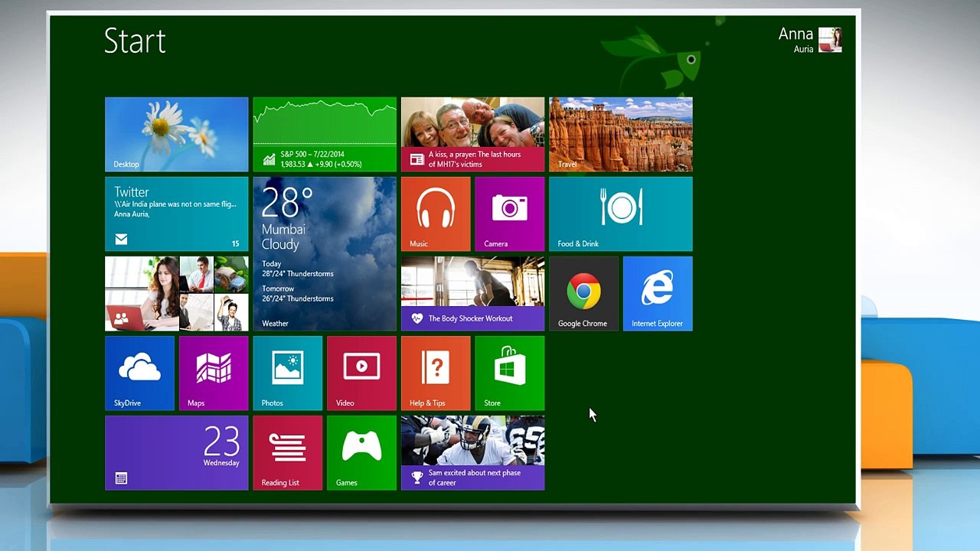Image resolution: width=980 pixels, height=551 pixels.
Task: Open the Sports tile about Sam's career
Action: coord(473,453)
